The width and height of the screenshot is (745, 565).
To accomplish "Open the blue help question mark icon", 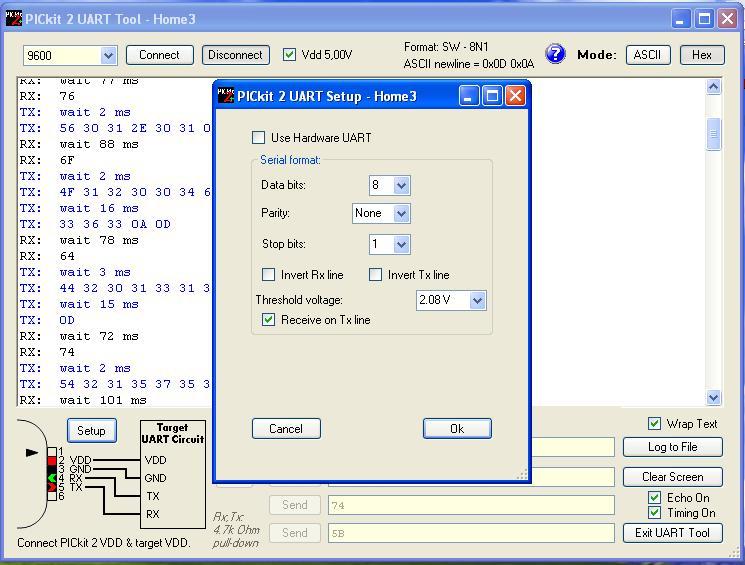I will 555,54.
